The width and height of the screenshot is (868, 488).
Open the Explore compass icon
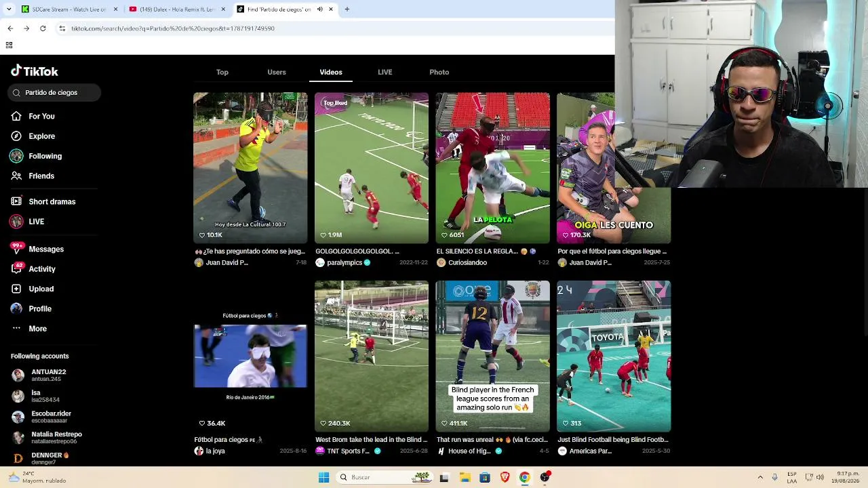tap(16, 136)
